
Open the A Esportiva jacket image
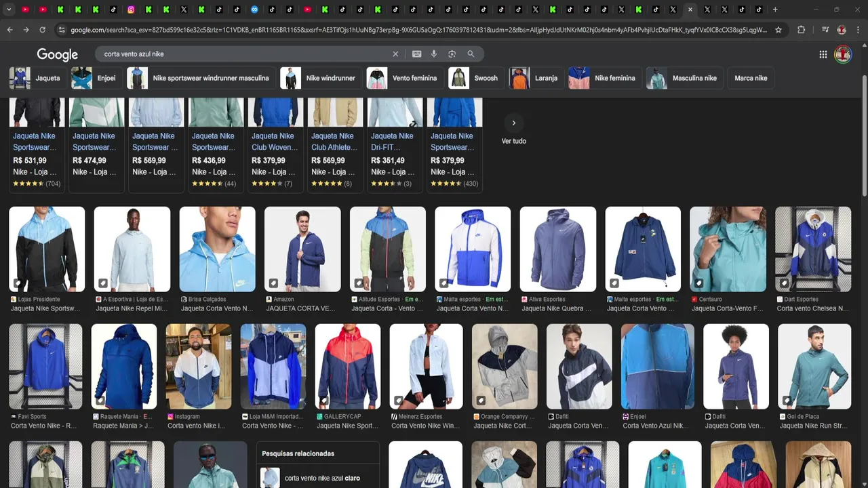(x=132, y=249)
